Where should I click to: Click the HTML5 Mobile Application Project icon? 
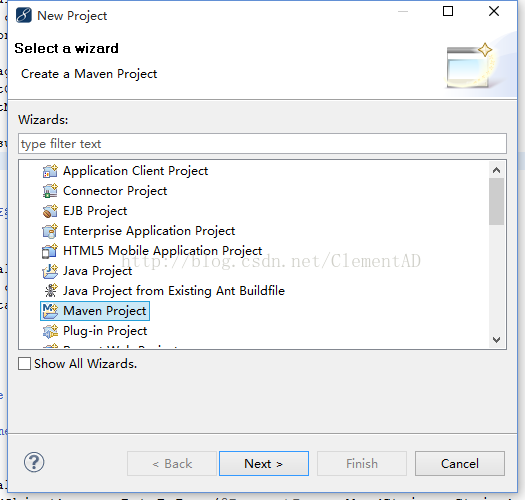(x=50, y=251)
